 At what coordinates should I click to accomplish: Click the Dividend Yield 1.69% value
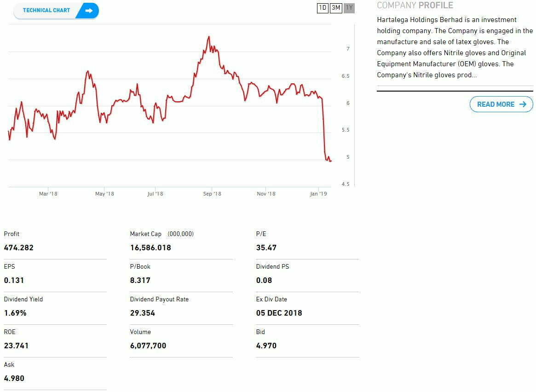(x=15, y=313)
